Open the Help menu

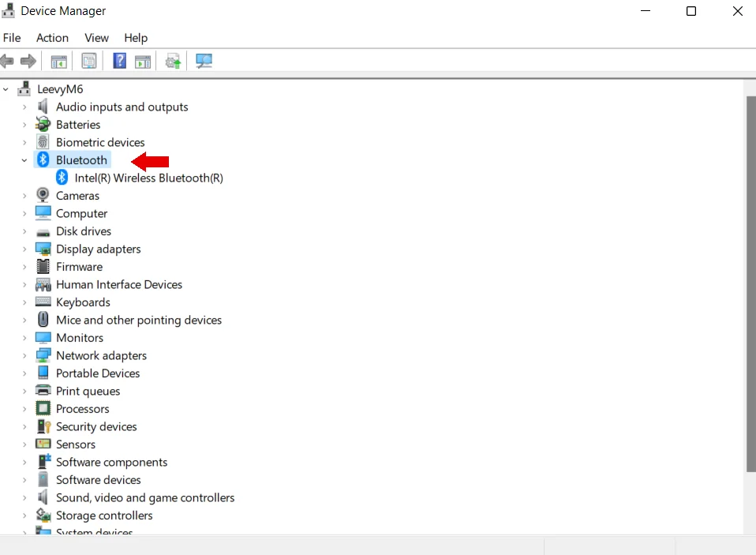pos(136,38)
